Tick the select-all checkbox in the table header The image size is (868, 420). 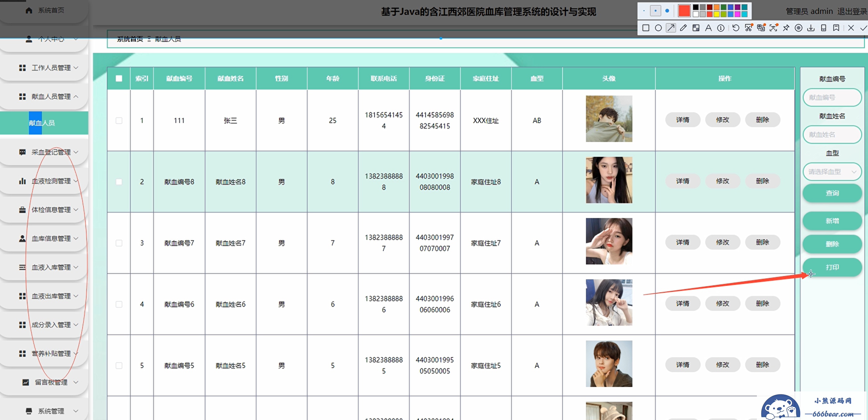(119, 78)
